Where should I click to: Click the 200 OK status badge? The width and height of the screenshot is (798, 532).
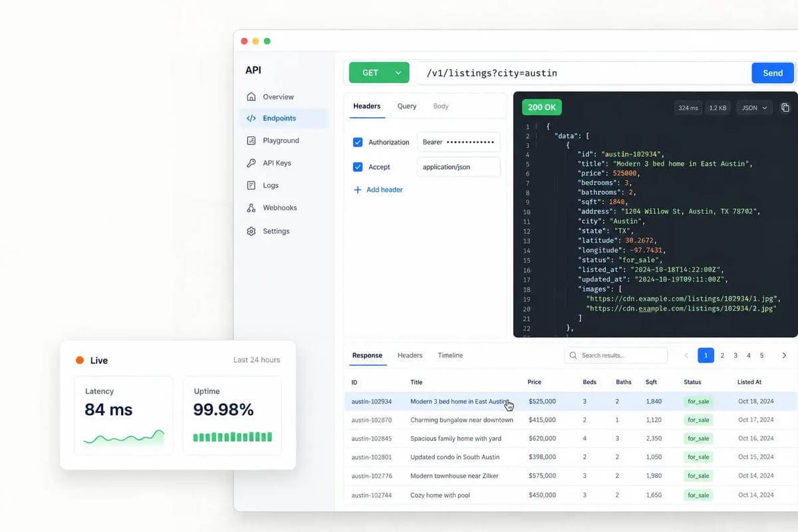click(x=542, y=107)
